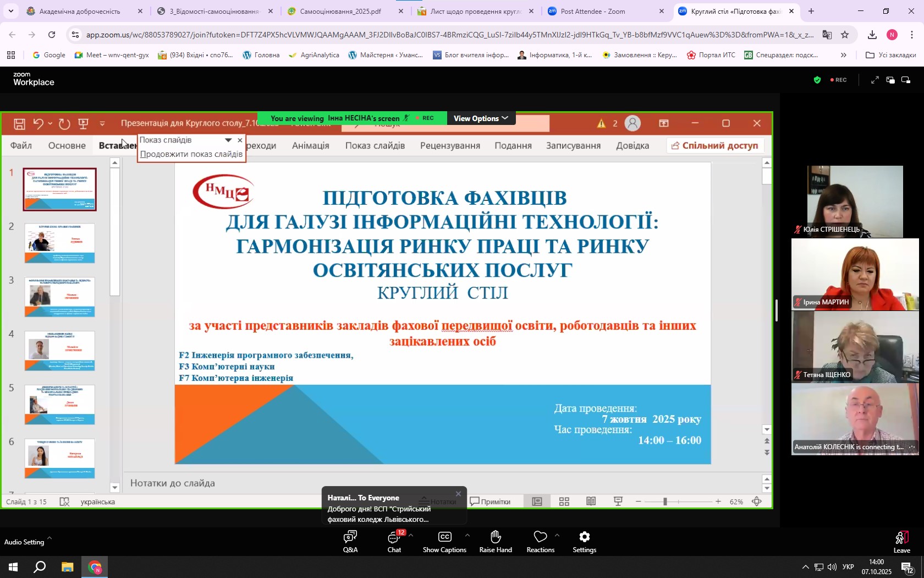Open the Chat panel

tap(394, 541)
